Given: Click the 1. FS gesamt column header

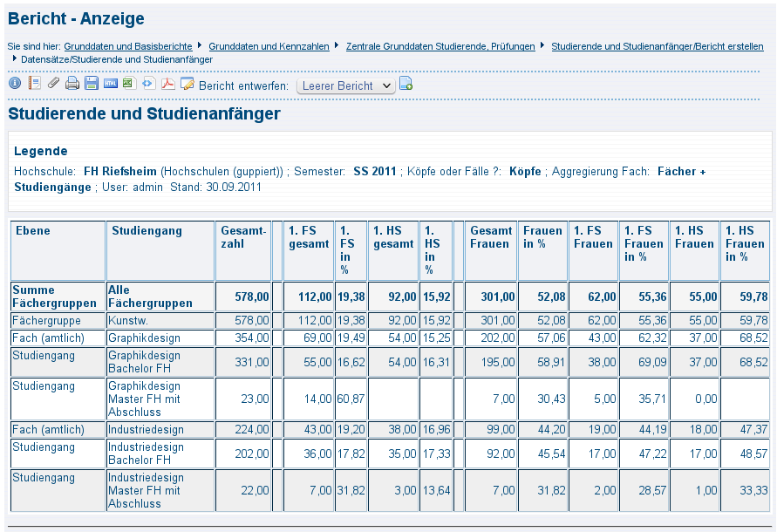Looking at the screenshot, I should pos(308,251).
